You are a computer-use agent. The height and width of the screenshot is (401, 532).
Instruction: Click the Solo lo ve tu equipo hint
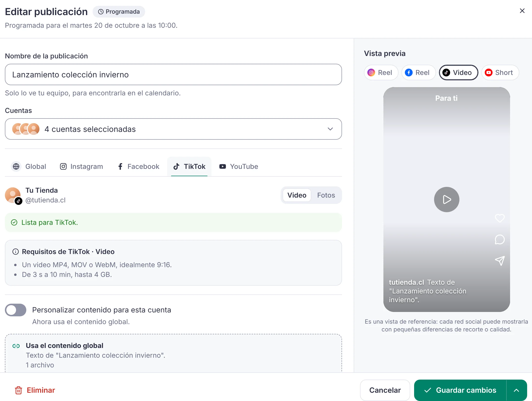[x=93, y=93]
